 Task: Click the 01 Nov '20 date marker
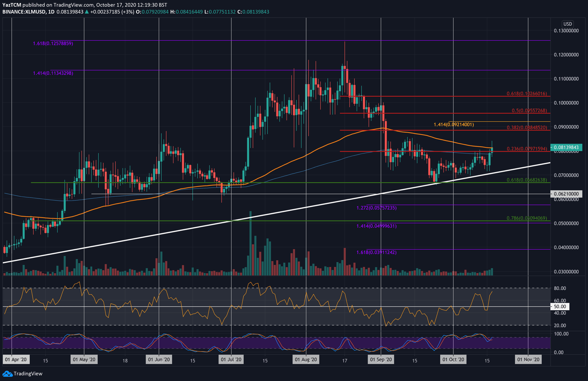[x=528, y=360]
